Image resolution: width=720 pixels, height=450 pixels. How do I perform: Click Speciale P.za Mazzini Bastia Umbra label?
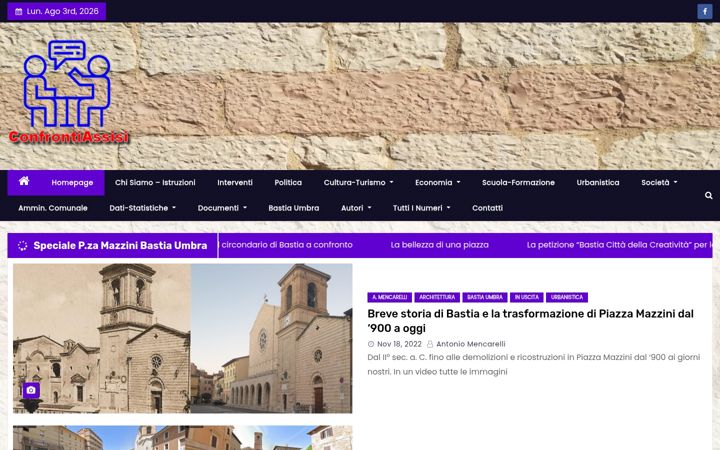click(x=120, y=246)
